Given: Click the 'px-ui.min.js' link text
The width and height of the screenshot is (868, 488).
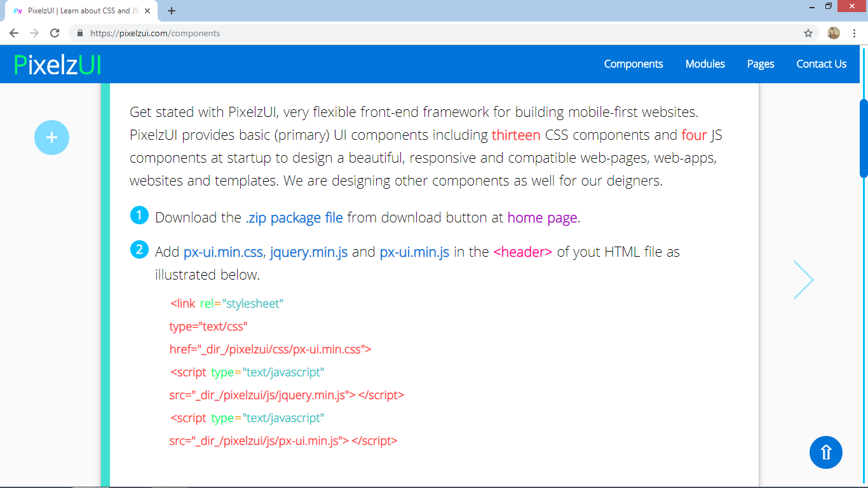Looking at the screenshot, I should coord(414,252).
